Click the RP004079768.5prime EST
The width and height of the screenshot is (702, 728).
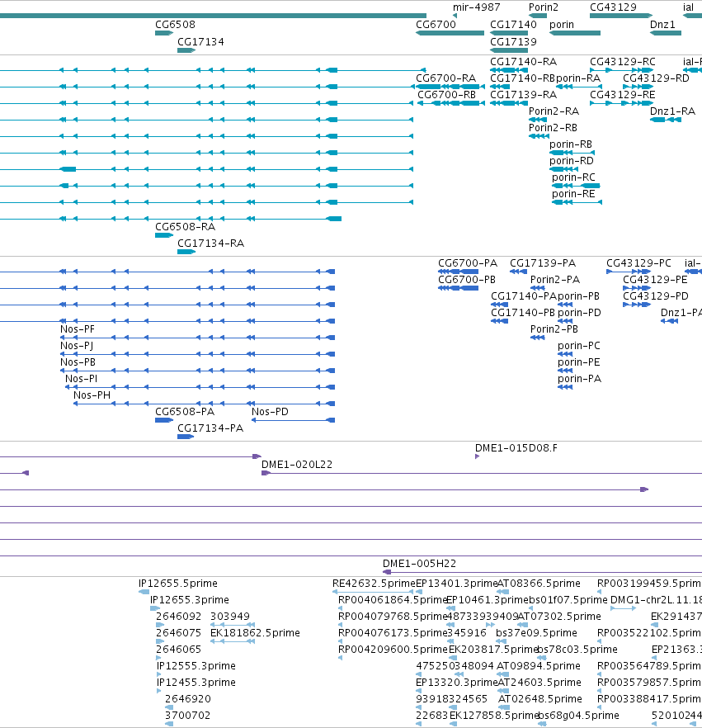click(x=341, y=625)
